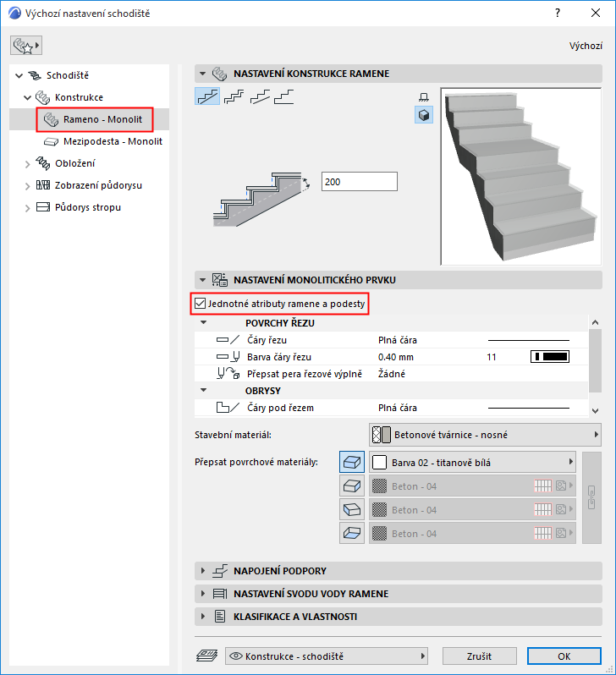Toggle the chain link for surfaces

pyautogui.click(x=591, y=497)
